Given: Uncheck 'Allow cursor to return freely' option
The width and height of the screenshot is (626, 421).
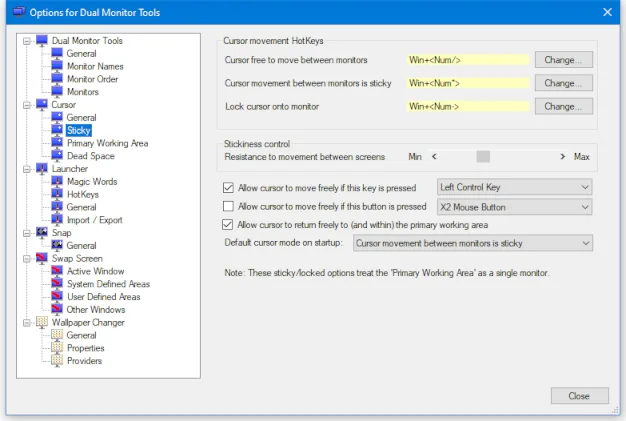Looking at the screenshot, I should [x=228, y=224].
